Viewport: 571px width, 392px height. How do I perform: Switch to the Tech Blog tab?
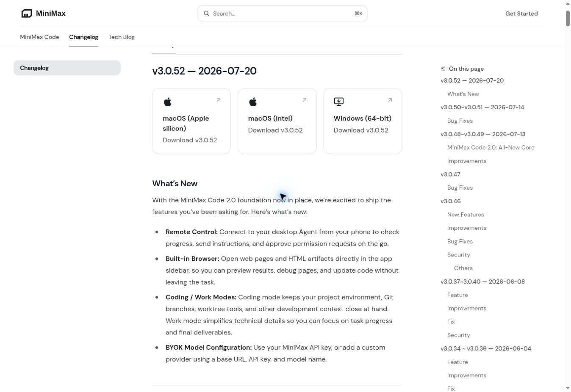(122, 37)
